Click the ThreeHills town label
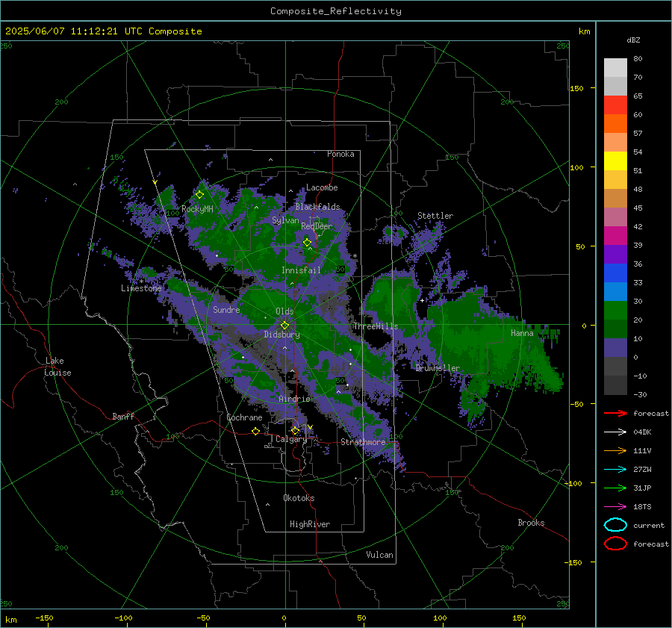This screenshot has width=672, height=628. (376, 326)
